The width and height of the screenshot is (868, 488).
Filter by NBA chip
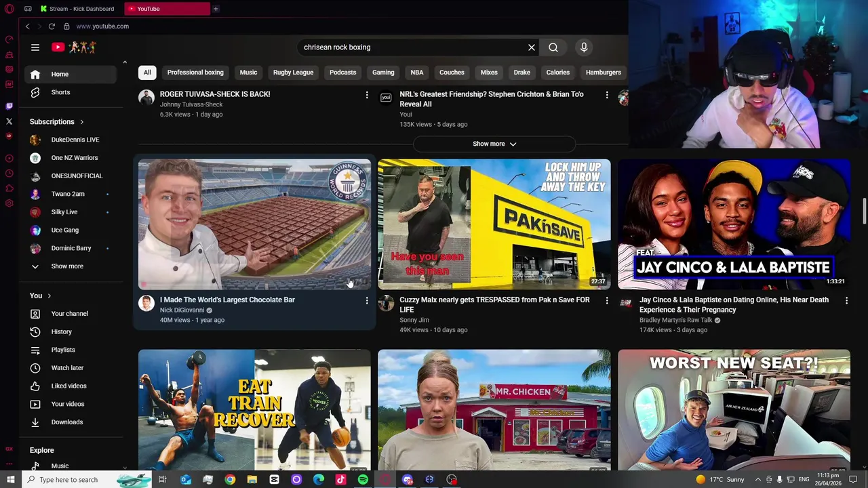click(x=417, y=73)
